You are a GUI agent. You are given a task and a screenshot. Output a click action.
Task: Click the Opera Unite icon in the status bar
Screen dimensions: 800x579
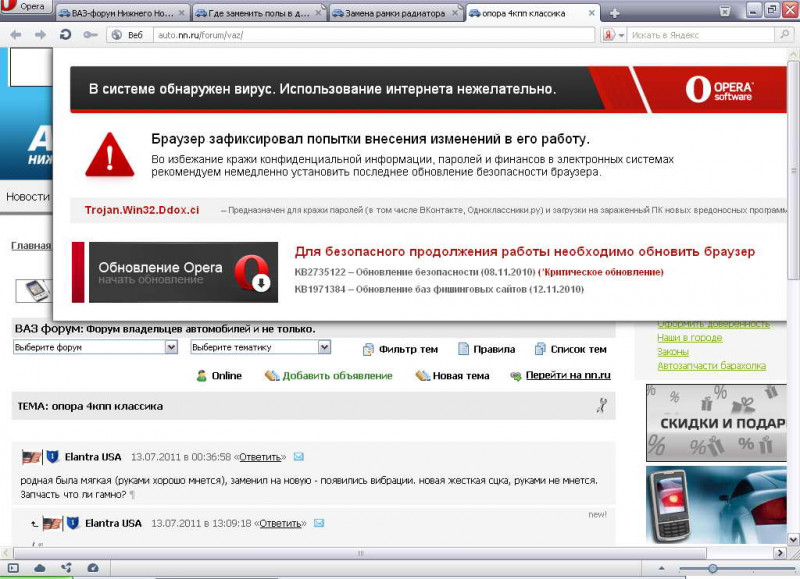[x=66, y=568]
